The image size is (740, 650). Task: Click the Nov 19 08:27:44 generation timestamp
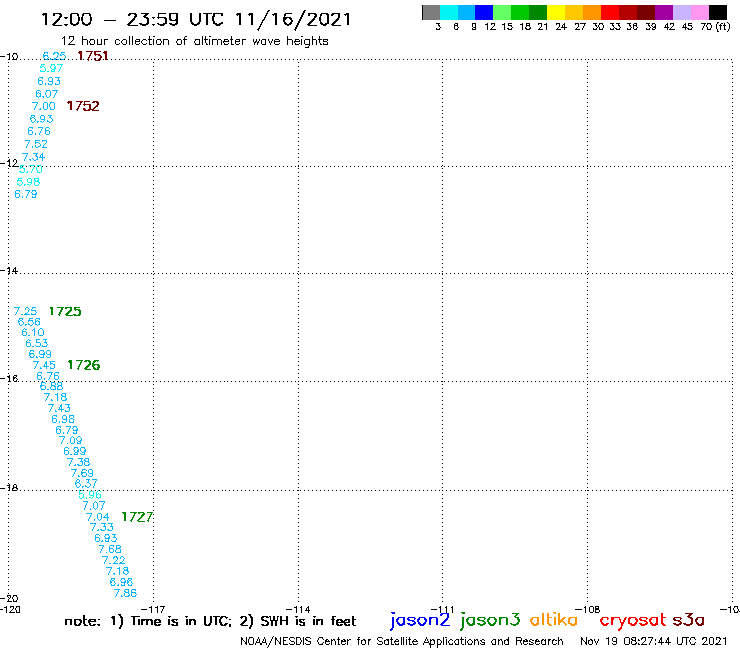tap(654, 641)
